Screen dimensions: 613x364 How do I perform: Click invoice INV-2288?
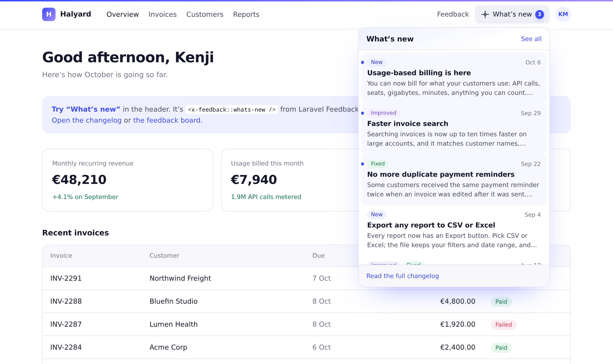click(66, 301)
